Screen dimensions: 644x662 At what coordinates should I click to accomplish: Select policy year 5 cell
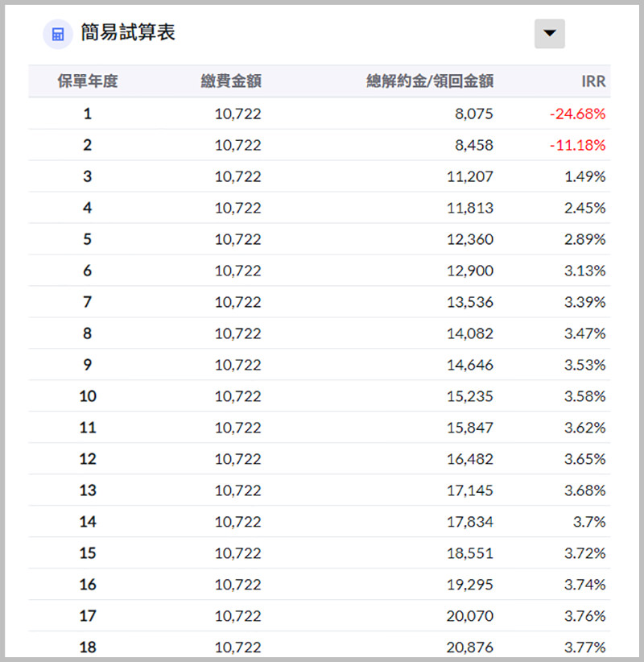tap(88, 239)
